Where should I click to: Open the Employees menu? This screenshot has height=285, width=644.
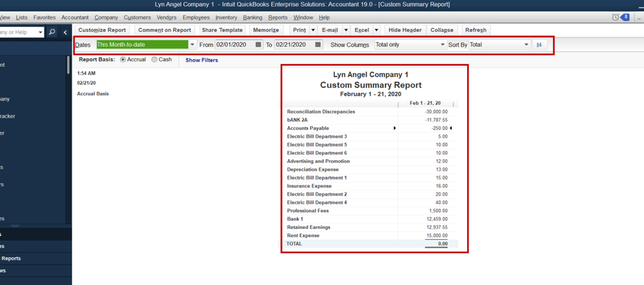coord(196,17)
